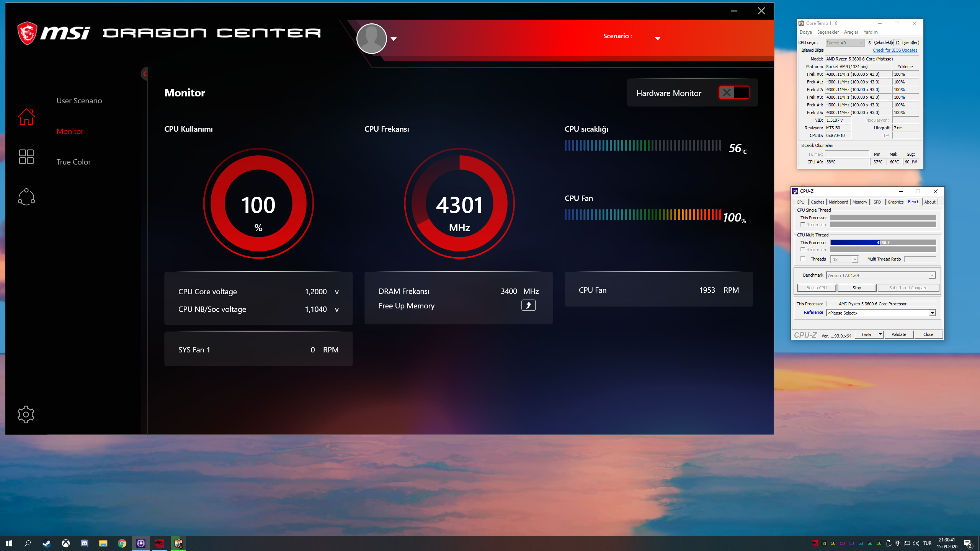Switch to Dragon Center taskbar icon
The image size is (980, 551).
click(160, 543)
